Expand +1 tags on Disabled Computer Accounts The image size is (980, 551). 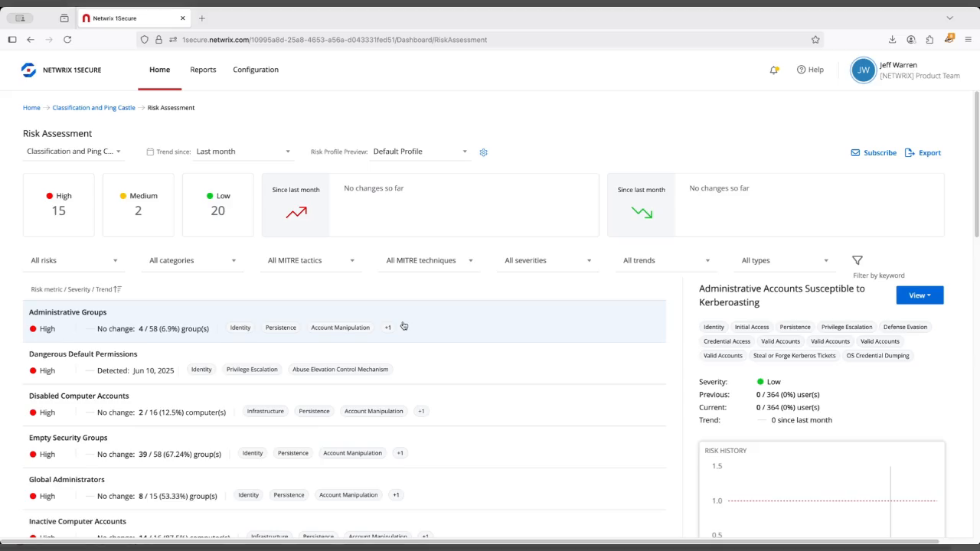[421, 411]
